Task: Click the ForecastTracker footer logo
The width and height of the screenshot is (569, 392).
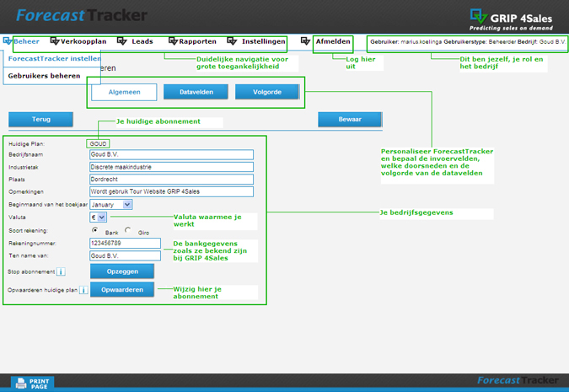Action: [518, 380]
